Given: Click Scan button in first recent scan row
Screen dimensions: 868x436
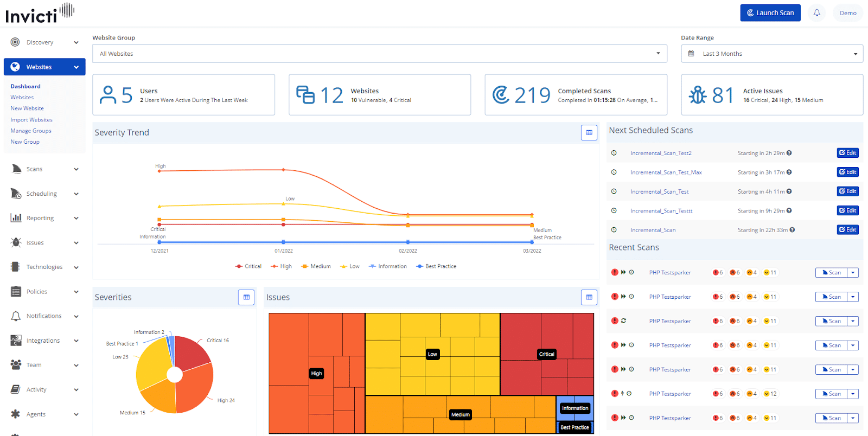Looking at the screenshot, I should [832, 273].
